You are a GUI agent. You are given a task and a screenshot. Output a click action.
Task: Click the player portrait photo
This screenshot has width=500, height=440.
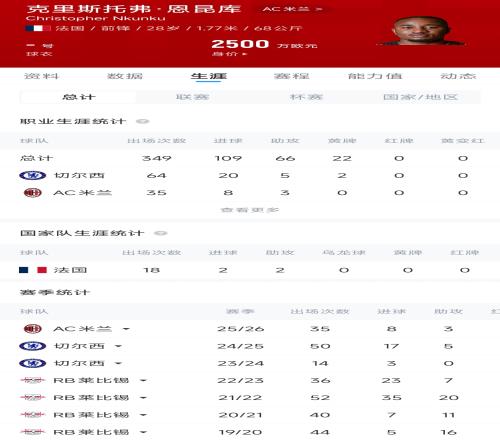(x=421, y=31)
